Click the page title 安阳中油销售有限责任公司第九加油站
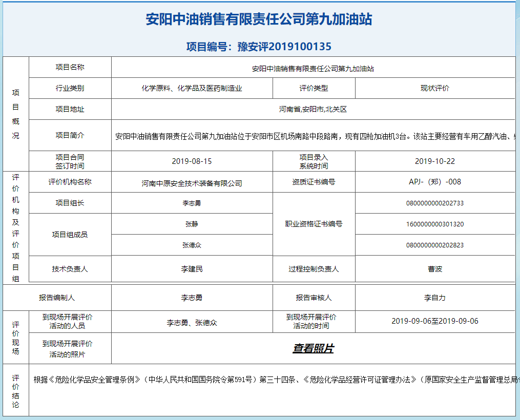 point(259,19)
